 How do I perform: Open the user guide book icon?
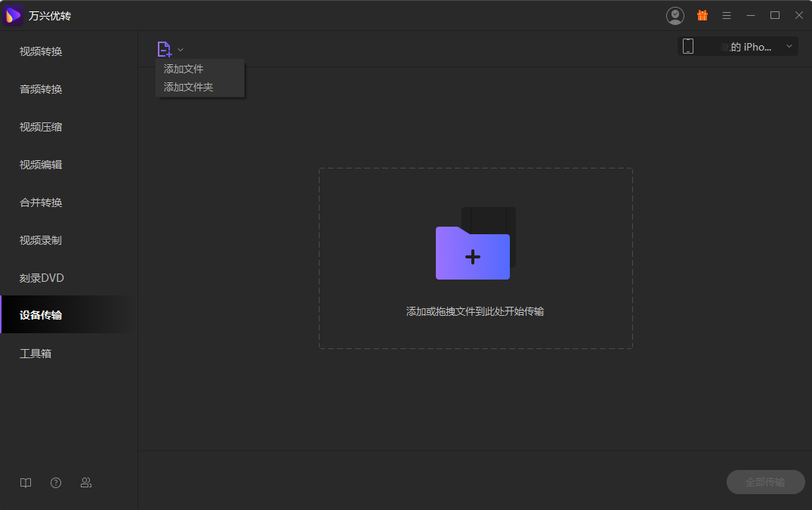click(26, 483)
